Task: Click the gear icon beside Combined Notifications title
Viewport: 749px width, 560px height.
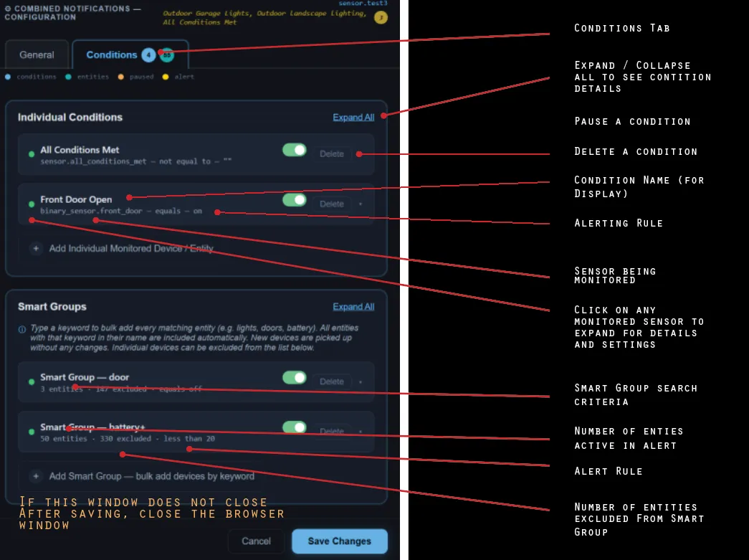Action: coord(8,9)
